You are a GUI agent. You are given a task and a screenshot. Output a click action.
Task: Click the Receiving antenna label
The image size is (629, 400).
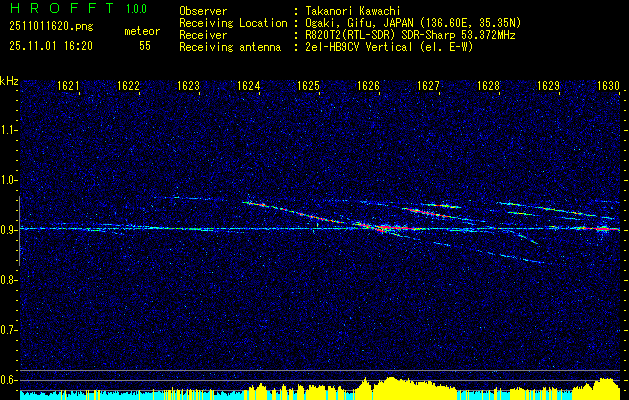coord(230,47)
